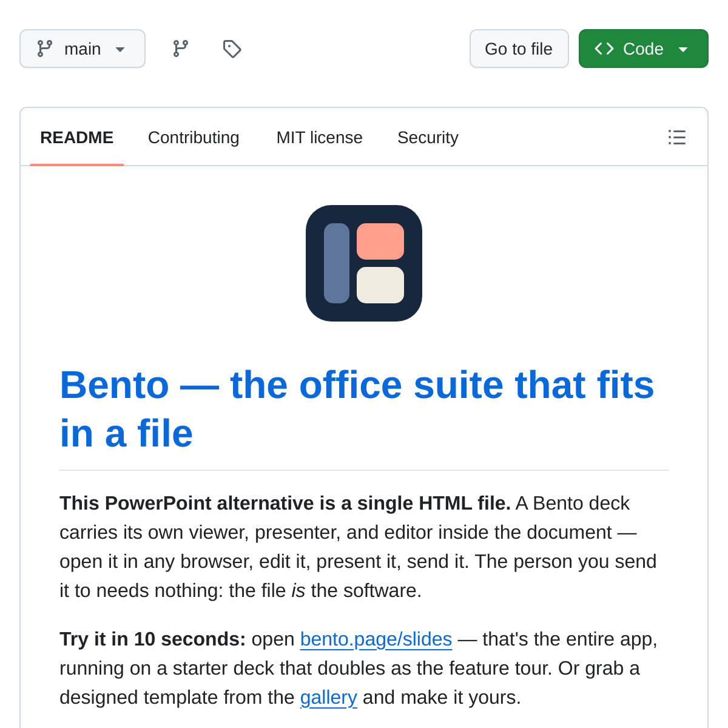Image resolution: width=728 pixels, height=728 pixels.
Task: View branches via the branch icon
Action: (x=181, y=49)
